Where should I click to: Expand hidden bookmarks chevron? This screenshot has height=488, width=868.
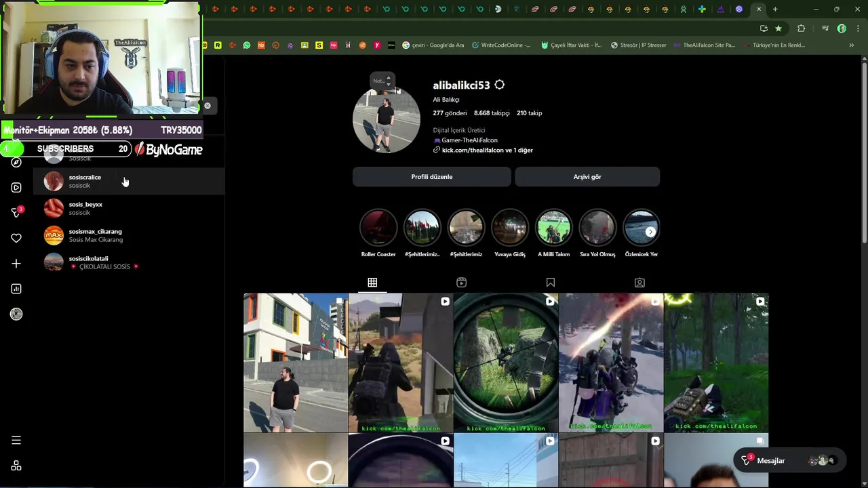pyautogui.click(x=852, y=45)
